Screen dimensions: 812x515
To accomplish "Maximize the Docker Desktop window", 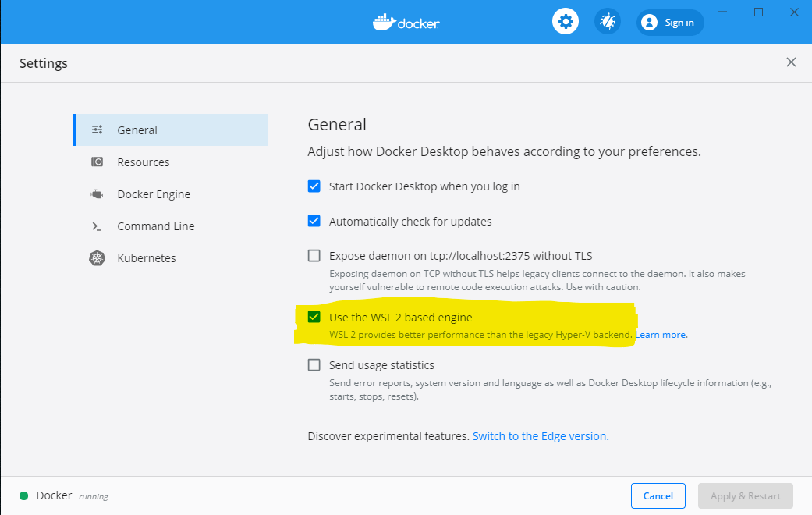I will pyautogui.click(x=759, y=12).
